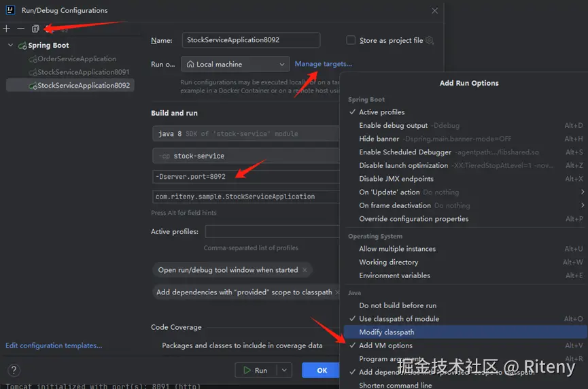
Task: Toggle Add VM options entry
Action: tap(385, 345)
